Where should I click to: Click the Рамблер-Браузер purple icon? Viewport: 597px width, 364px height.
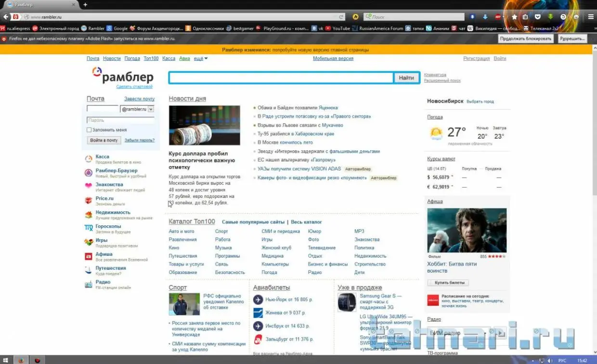click(x=89, y=173)
